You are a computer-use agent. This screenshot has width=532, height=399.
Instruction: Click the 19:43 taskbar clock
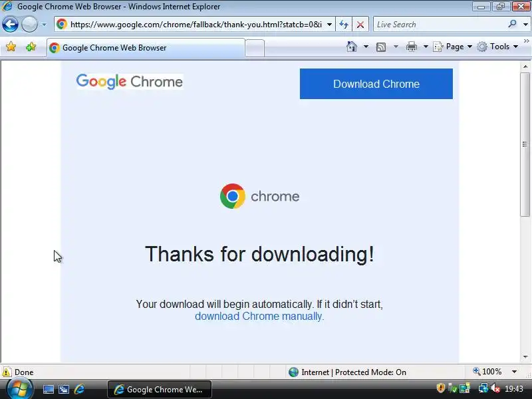(514, 389)
